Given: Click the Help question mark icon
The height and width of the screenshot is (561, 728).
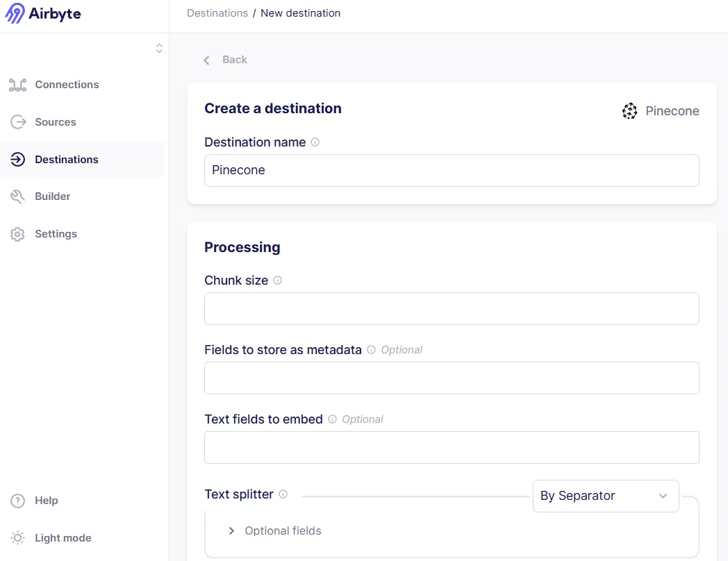Looking at the screenshot, I should (x=18, y=501).
